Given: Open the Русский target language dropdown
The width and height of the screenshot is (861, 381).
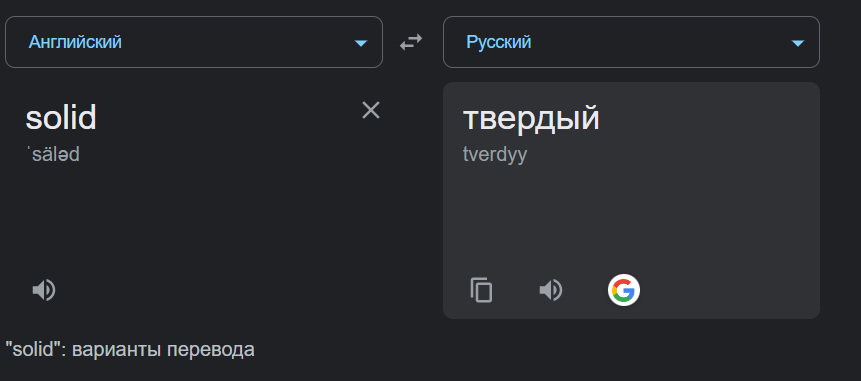Looking at the screenshot, I should [631, 42].
